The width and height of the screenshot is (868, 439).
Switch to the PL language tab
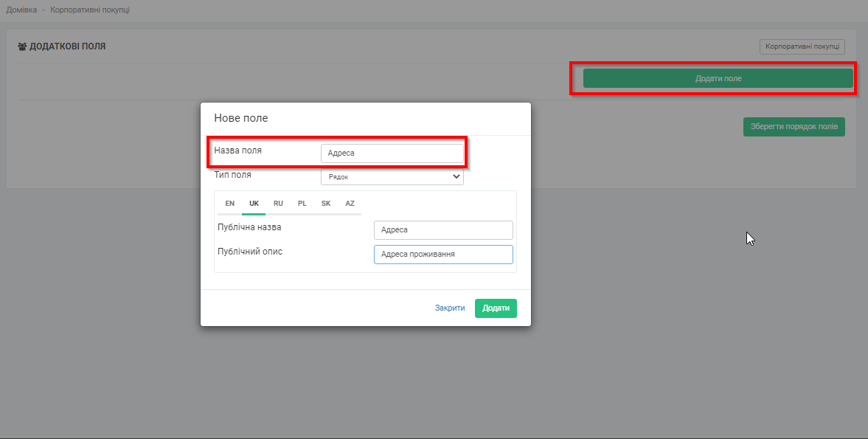click(x=302, y=203)
